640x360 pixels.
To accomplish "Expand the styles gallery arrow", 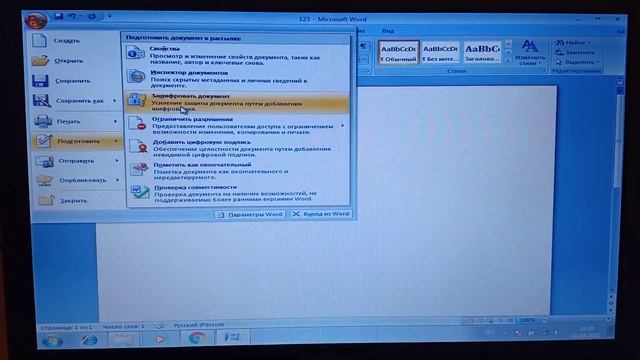I will pyautogui.click(x=508, y=60).
